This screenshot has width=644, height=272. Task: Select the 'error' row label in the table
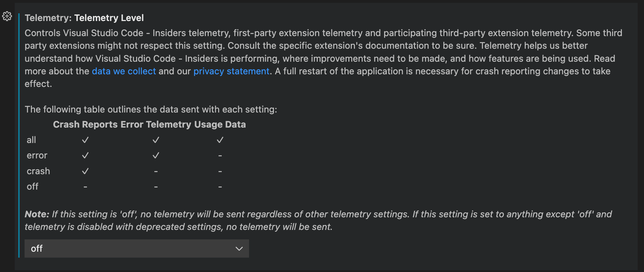36,155
